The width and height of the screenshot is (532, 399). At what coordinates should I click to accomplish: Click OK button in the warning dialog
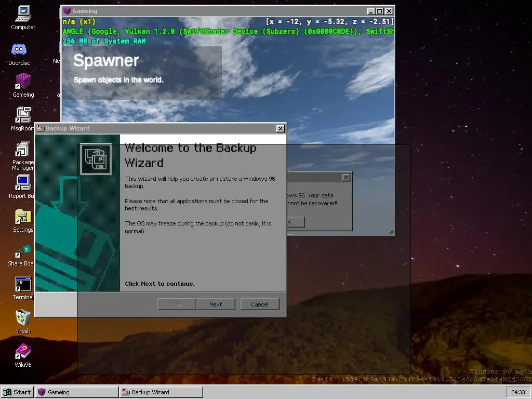click(x=296, y=222)
